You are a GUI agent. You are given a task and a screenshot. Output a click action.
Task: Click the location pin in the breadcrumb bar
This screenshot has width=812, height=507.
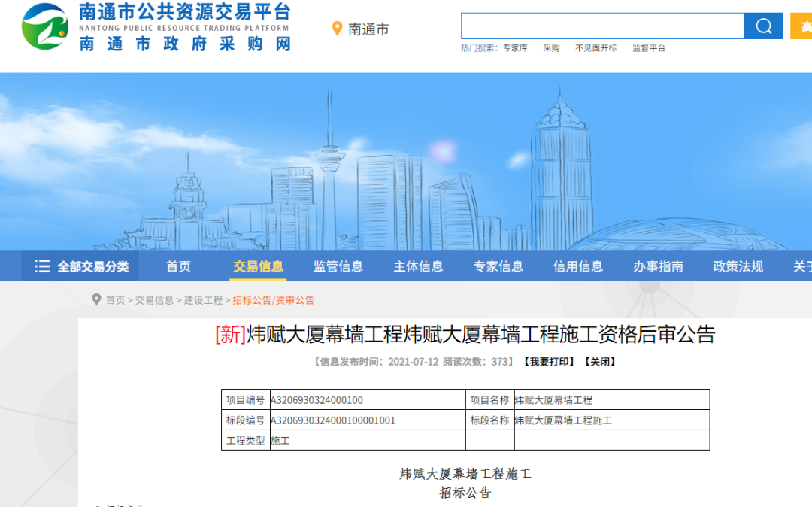click(x=95, y=299)
